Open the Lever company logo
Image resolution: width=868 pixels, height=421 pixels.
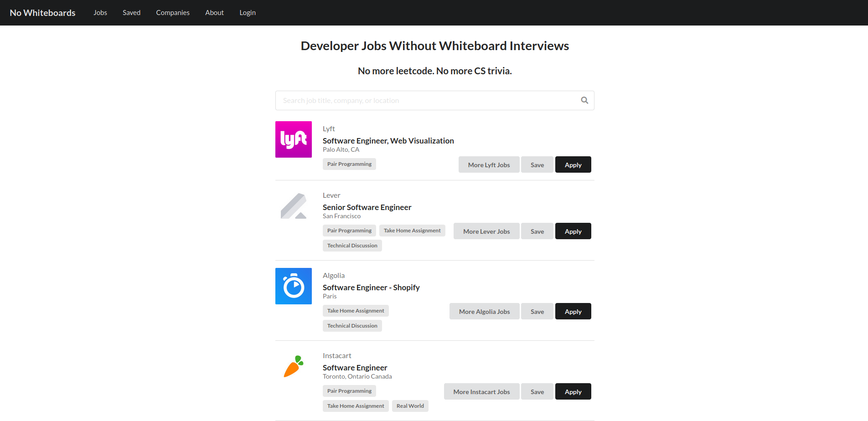tap(294, 206)
